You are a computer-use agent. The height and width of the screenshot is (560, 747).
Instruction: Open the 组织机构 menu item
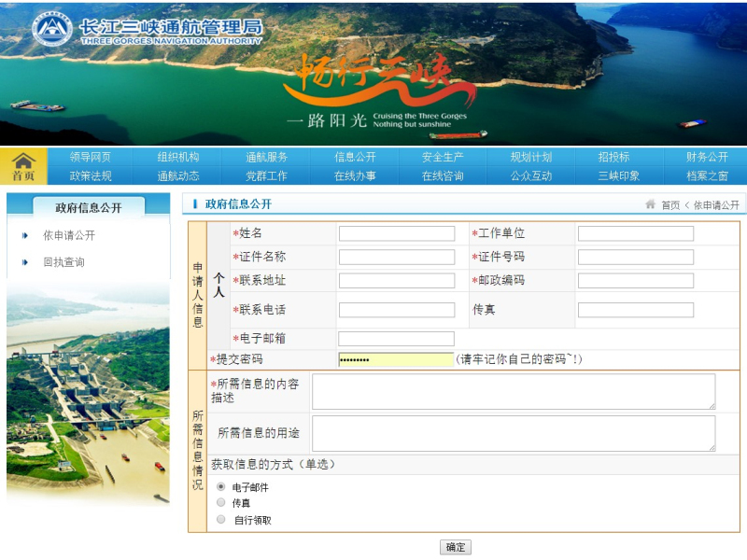coord(178,157)
